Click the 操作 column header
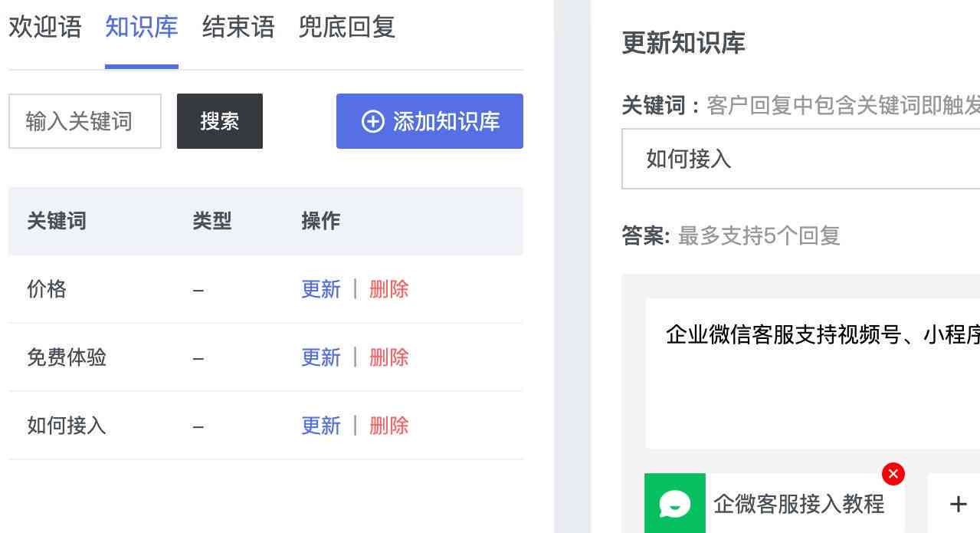Screen dimensions: 980x533 click(321, 221)
